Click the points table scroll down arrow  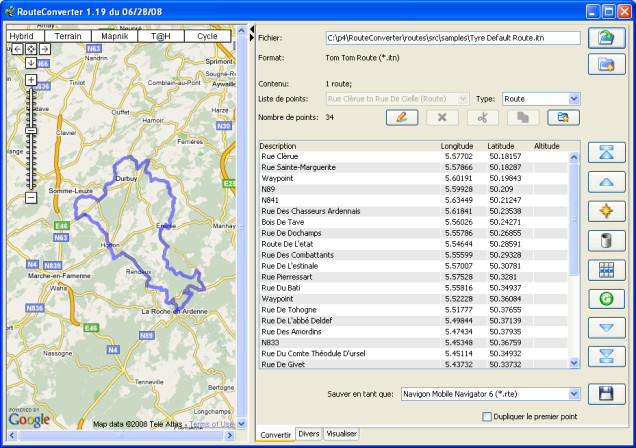[x=574, y=363]
